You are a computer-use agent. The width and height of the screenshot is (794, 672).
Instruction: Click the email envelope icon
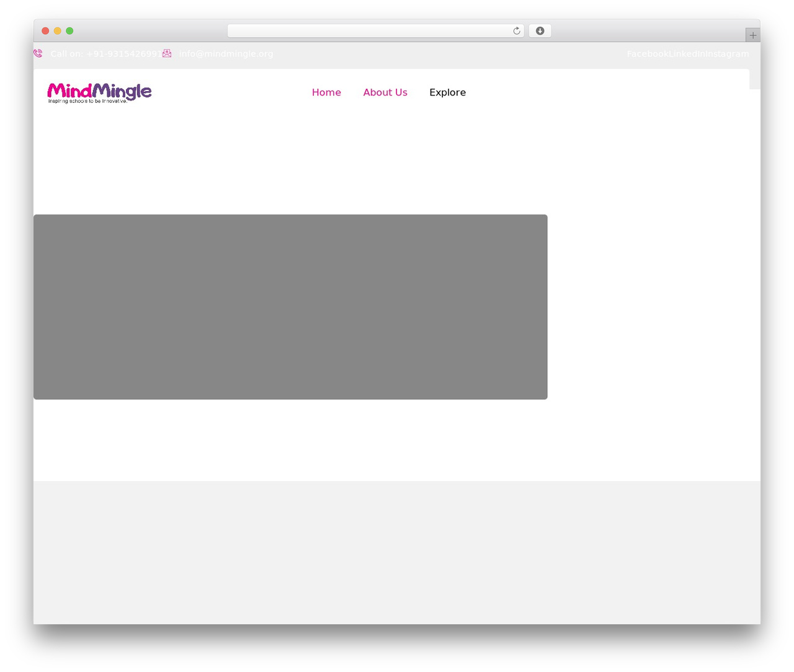click(x=167, y=53)
